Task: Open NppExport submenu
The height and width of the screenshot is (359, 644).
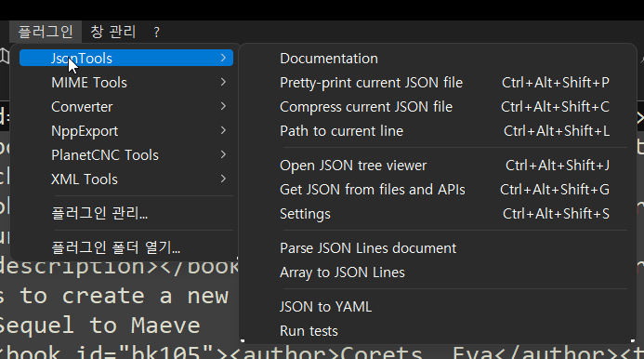Action: 126,131
